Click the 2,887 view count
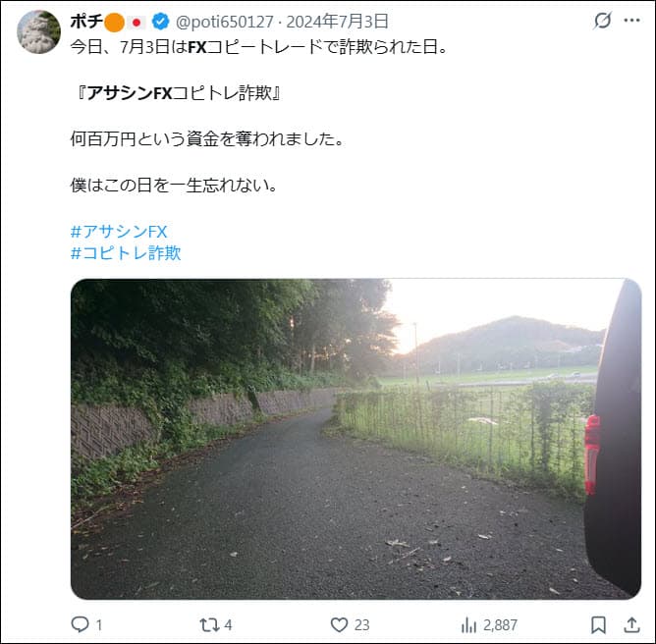Screen dimensions: 656x644 point(501,625)
